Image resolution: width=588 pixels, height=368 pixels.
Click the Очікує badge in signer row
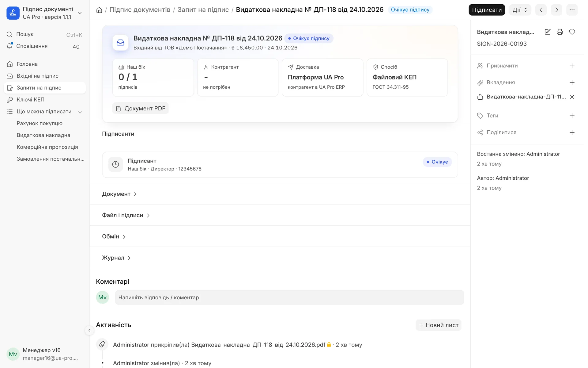click(437, 162)
